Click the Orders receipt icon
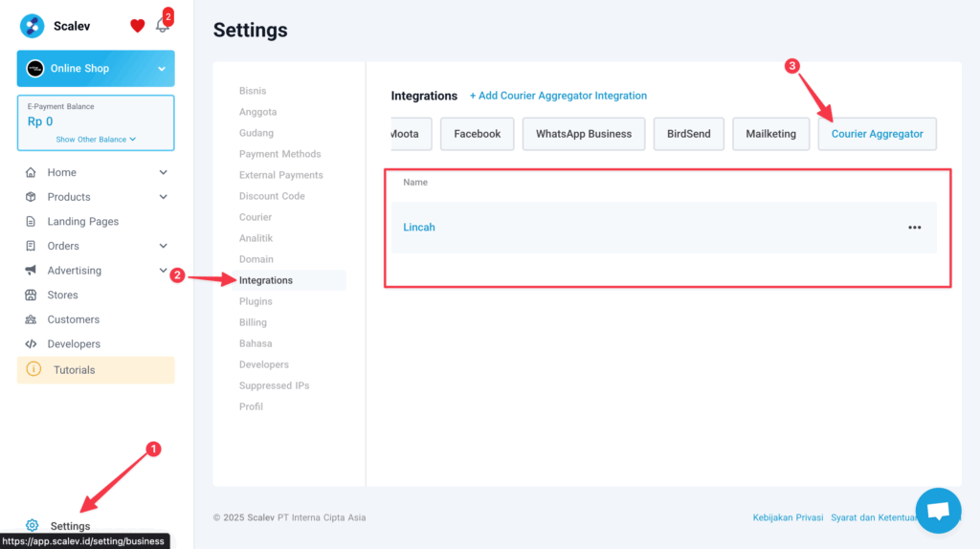The height and width of the screenshot is (549, 980). [x=30, y=246]
